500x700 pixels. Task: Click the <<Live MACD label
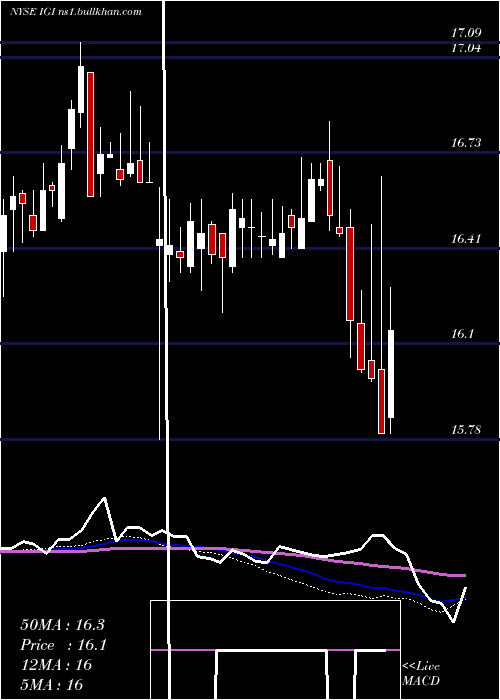(x=421, y=674)
